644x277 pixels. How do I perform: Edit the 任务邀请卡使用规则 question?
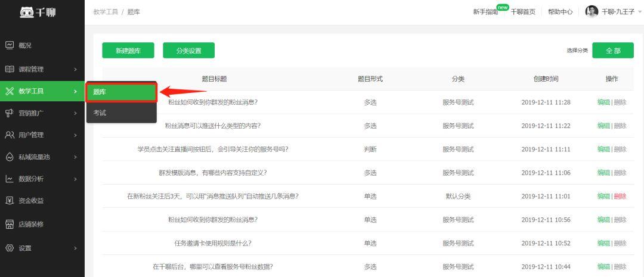coord(603,243)
